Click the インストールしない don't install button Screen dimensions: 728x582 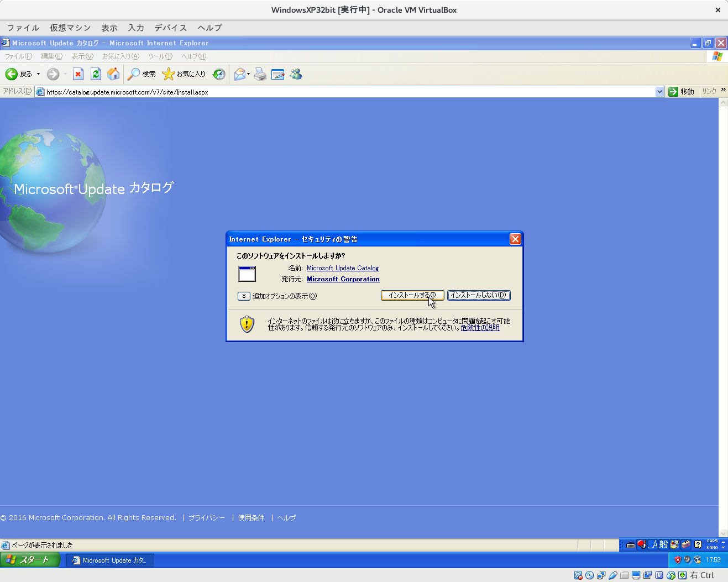(x=479, y=295)
